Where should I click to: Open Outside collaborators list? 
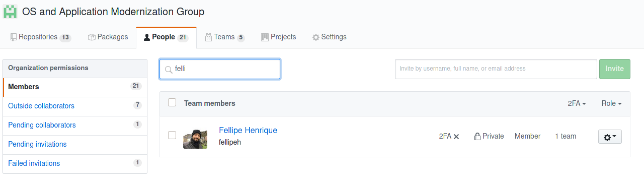41,106
